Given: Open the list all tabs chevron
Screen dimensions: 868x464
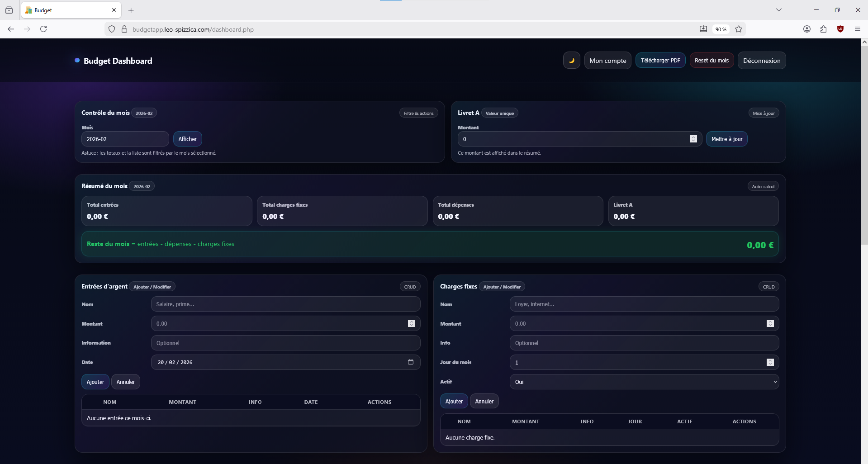Looking at the screenshot, I should pos(778,10).
